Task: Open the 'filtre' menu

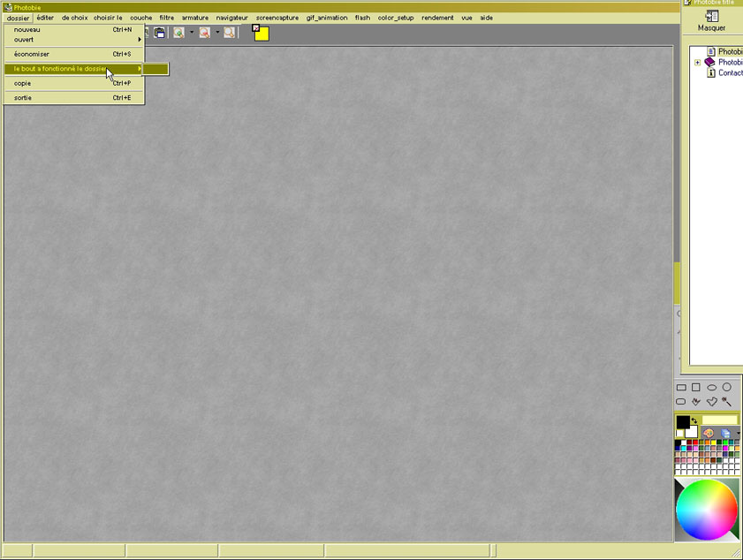Action: [x=166, y=18]
